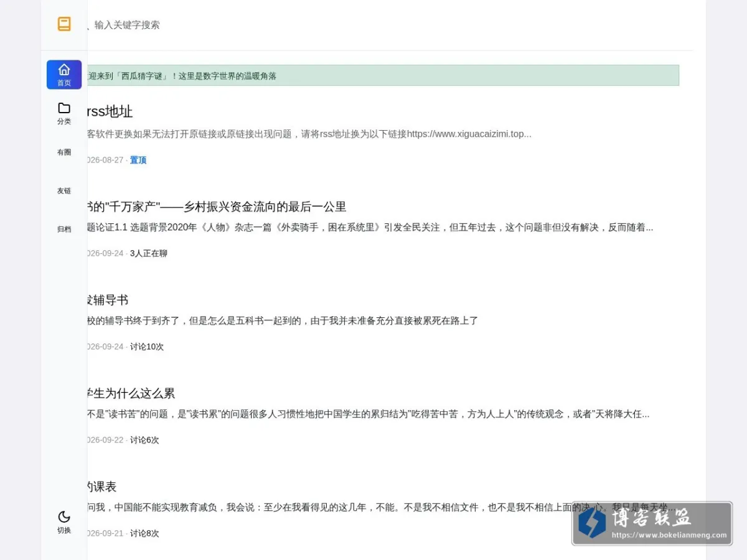The height and width of the screenshot is (560, 747).
Task: Click excerpt about "读书累"的问题
Action: pos(369,414)
